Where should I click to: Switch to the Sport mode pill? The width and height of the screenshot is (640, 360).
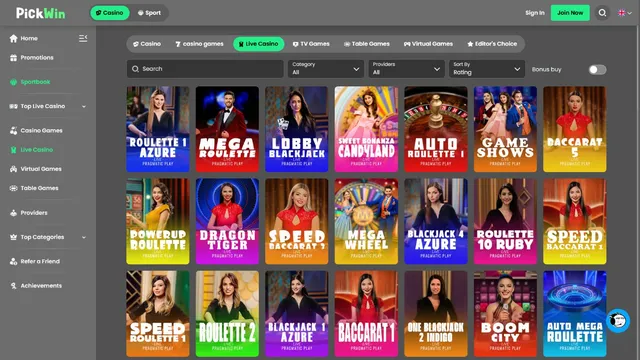click(x=149, y=13)
